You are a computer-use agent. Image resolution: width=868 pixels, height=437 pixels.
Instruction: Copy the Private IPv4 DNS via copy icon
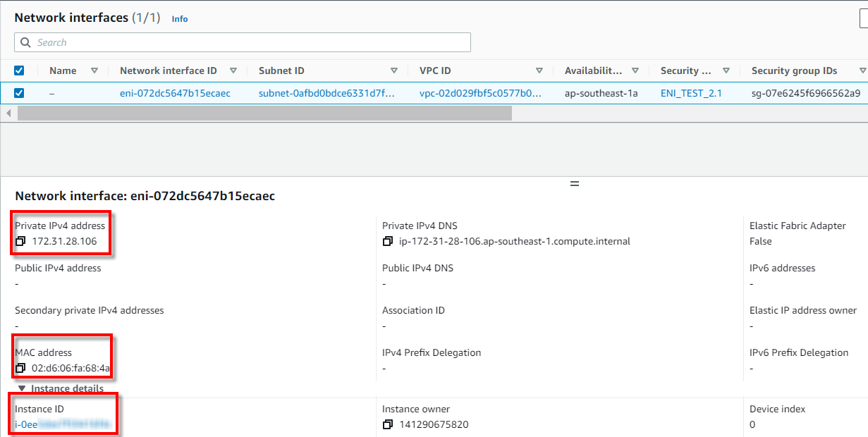tap(387, 241)
